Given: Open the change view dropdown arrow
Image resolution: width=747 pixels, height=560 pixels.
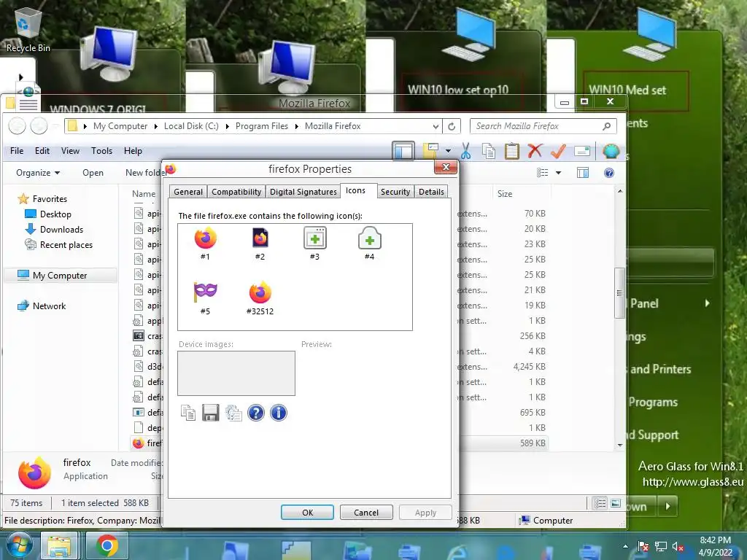Looking at the screenshot, I should pyautogui.click(x=558, y=173).
